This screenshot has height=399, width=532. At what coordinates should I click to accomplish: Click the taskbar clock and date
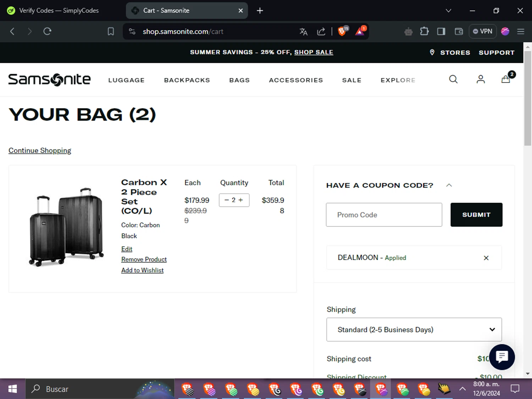pos(486,389)
